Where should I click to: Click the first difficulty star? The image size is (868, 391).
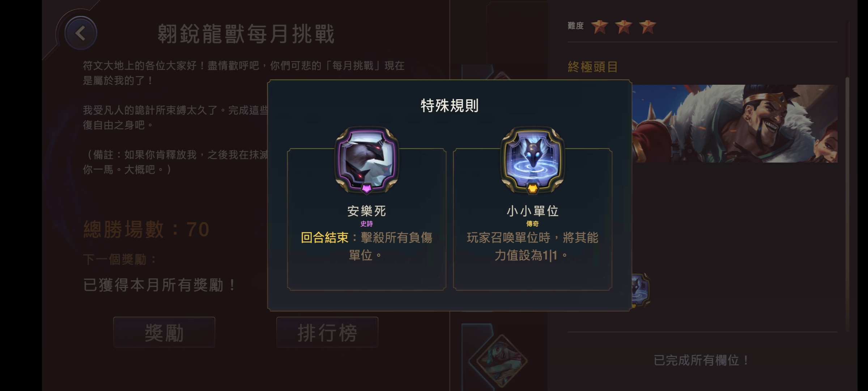click(600, 26)
